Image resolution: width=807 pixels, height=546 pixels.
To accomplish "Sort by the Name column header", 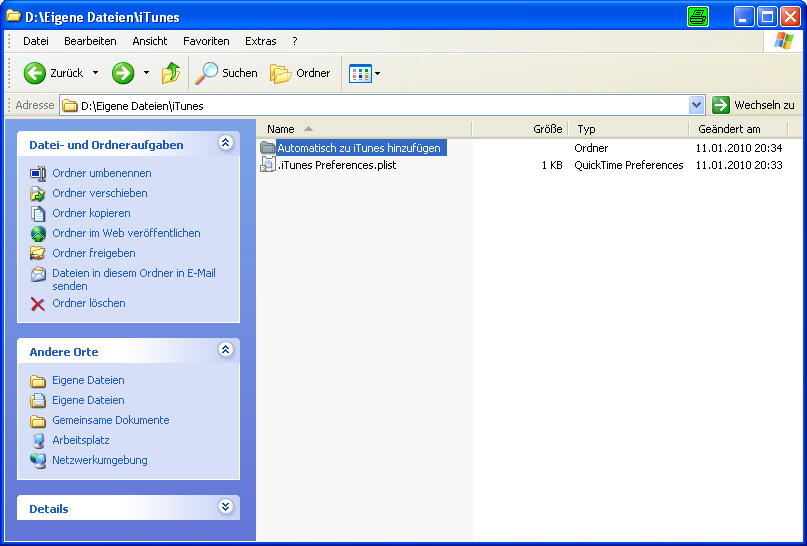I will tap(364, 129).
